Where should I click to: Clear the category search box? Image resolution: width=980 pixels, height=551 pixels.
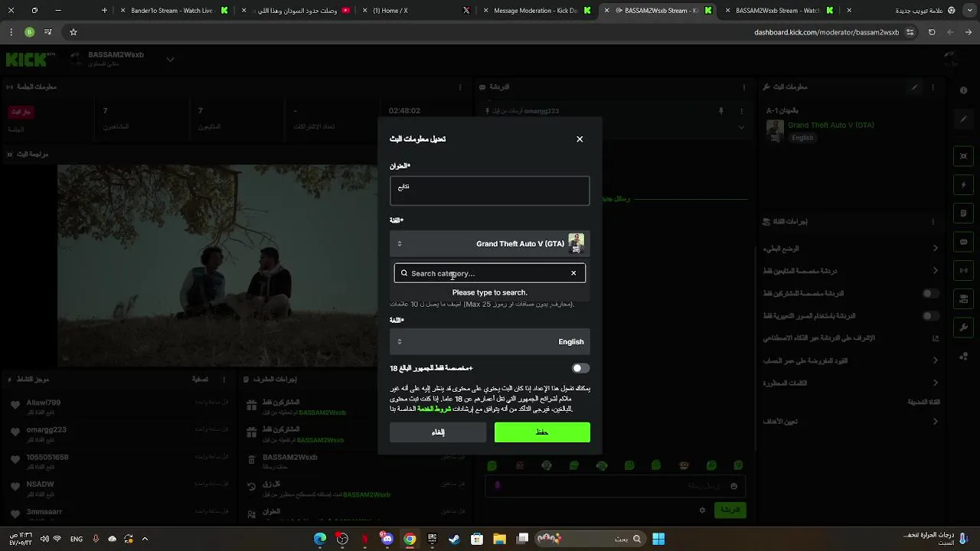pyautogui.click(x=573, y=273)
